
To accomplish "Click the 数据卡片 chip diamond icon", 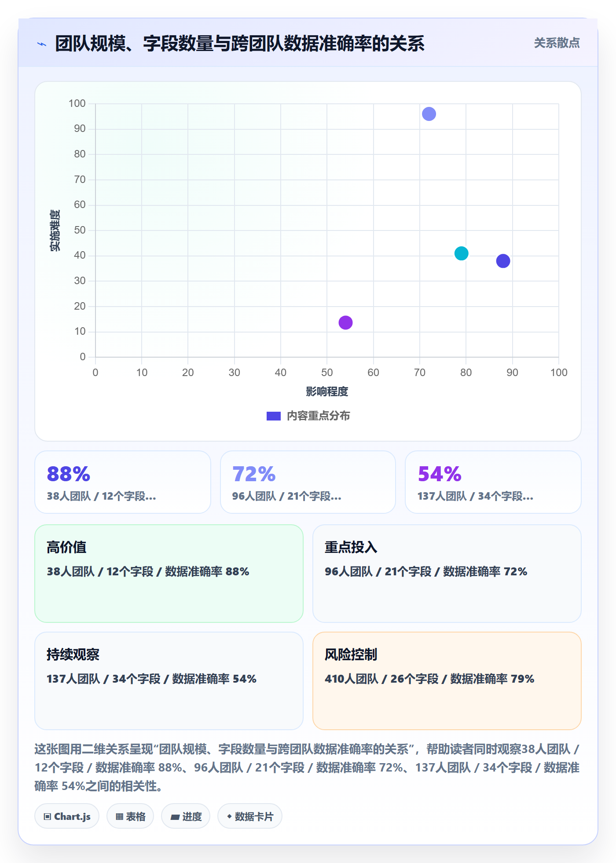I will pyautogui.click(x=229, y=816).
